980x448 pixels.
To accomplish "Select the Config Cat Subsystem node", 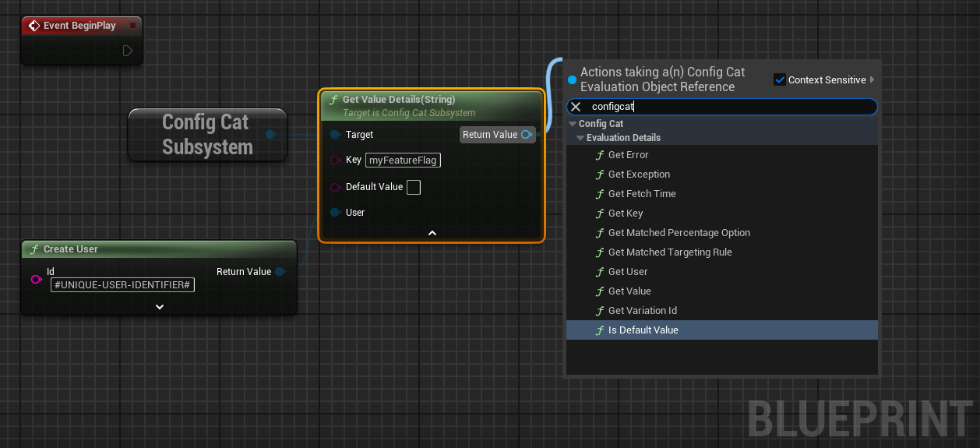I will coord(207,135).
